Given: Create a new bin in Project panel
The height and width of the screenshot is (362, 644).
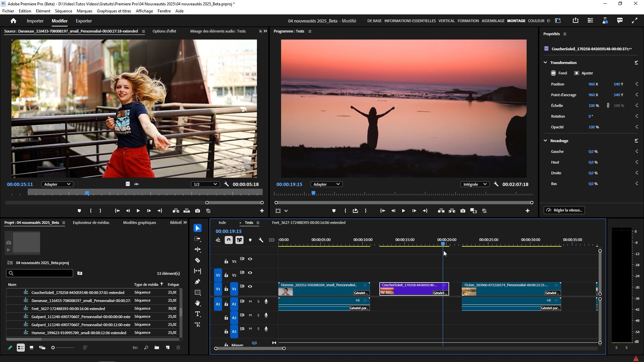Looking at the screenshot, I should click(x=157, y=348).
